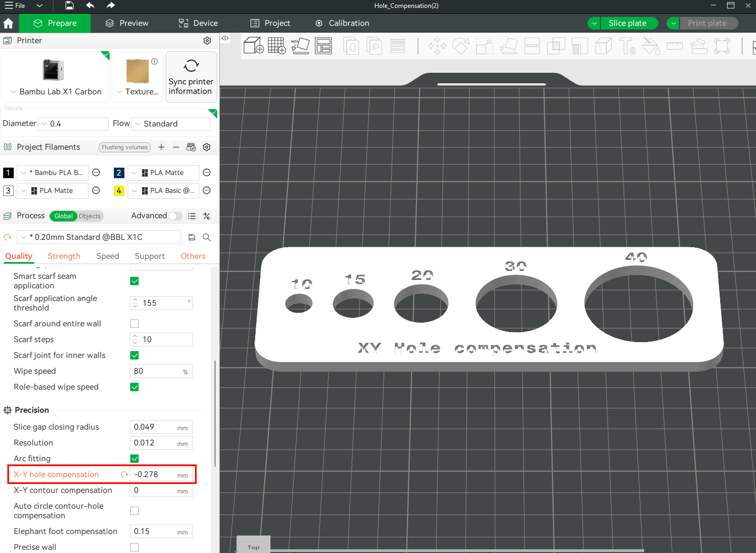Viewport: 756px width, 553px height.
Task: Search process settings magnifier icon
Action: coord(207,237)
